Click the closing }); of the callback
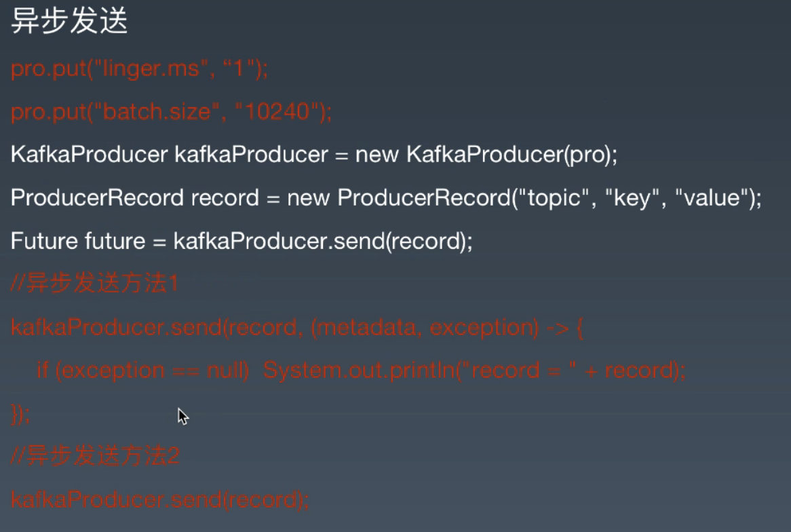Screen dimensions: 791x532 tap(20, 413)
